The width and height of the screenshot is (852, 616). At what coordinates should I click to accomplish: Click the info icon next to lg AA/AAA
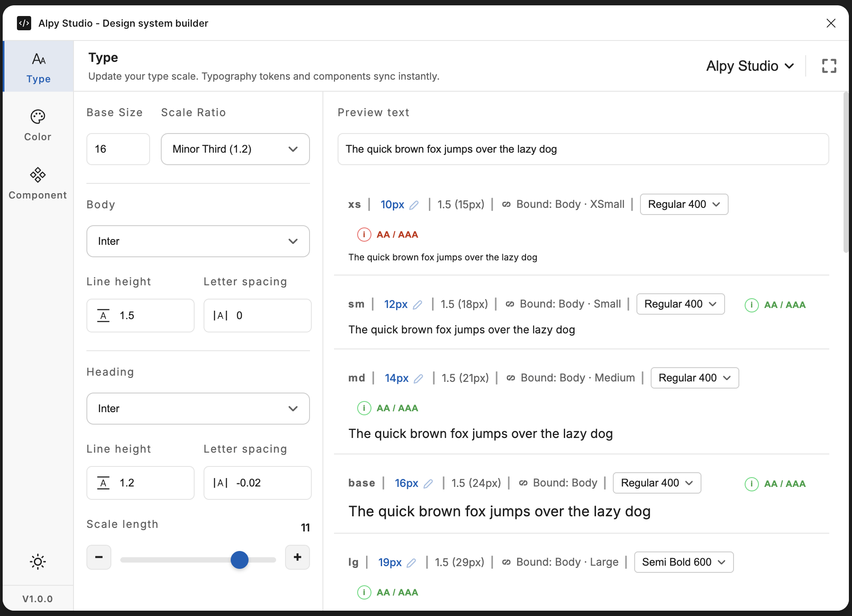click(x=364, y=592)
